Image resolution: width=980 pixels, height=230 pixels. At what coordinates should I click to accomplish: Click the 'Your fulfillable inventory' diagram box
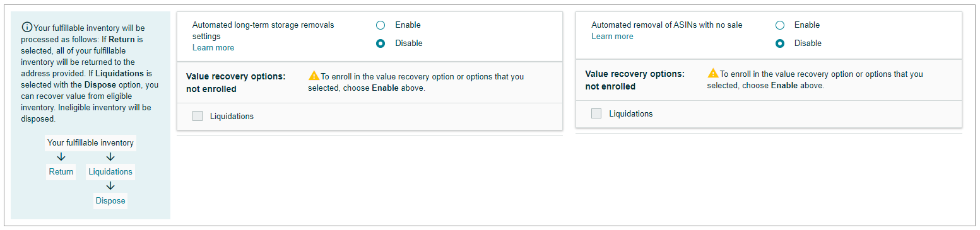[x=91, y=143]
